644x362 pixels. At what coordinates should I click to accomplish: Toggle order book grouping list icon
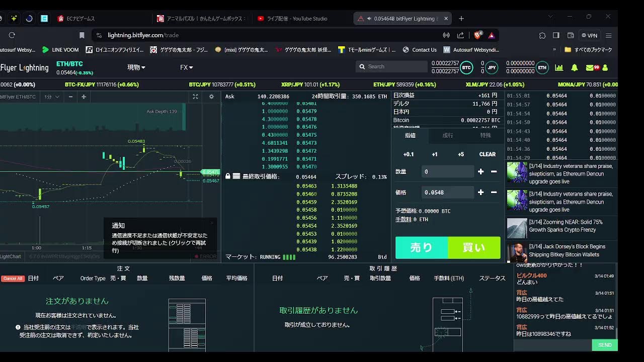236,176
